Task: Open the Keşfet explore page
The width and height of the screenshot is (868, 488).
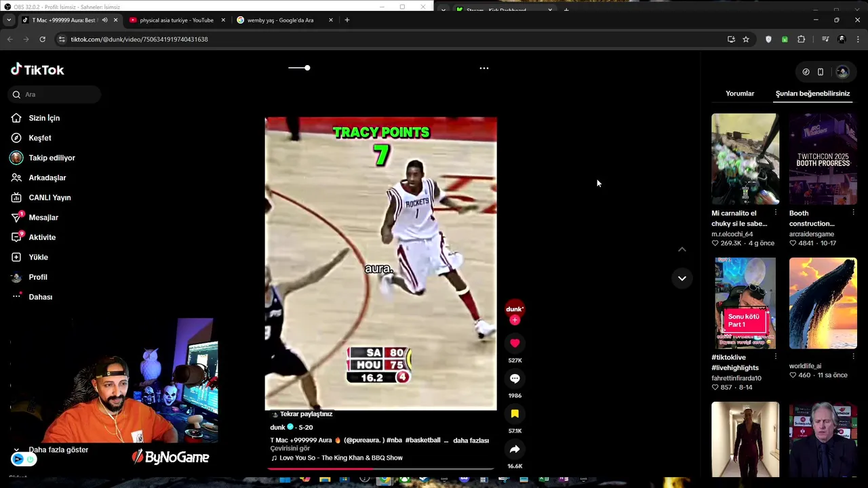Action: [39, 138]
